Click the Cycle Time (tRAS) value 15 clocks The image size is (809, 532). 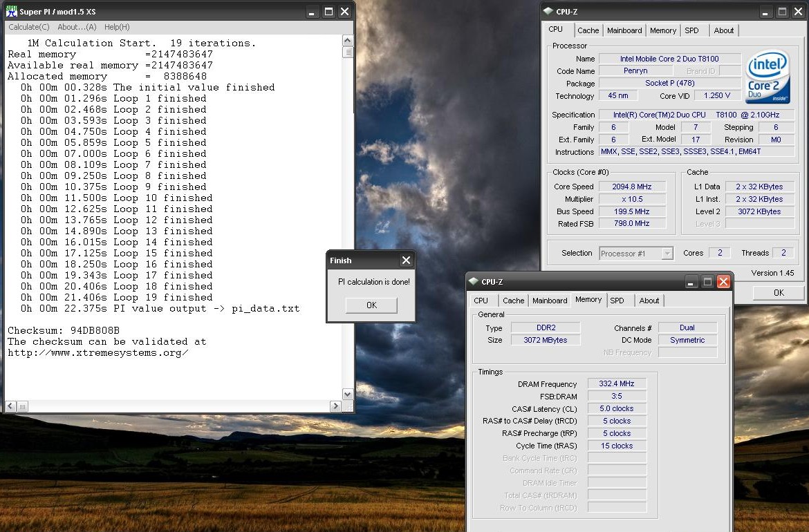pyautogui.click(x=617, y=446)
